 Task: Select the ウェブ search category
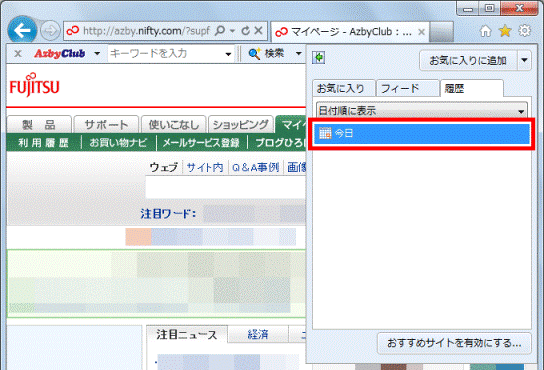coord(164,167)
